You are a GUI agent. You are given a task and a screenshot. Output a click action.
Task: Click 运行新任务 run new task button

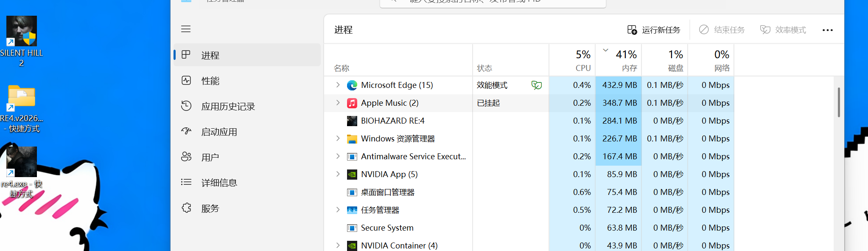click(x=654, y=30)
